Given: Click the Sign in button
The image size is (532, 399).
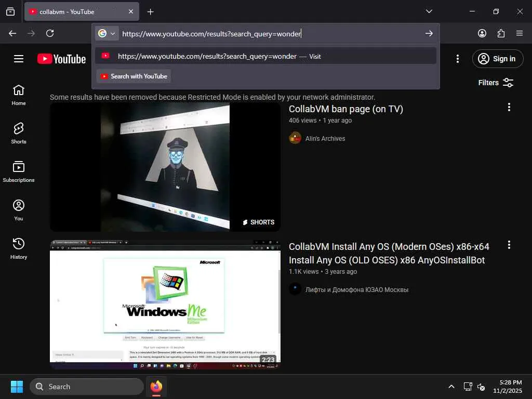Looking at the screenshot, I should (497, 59).
